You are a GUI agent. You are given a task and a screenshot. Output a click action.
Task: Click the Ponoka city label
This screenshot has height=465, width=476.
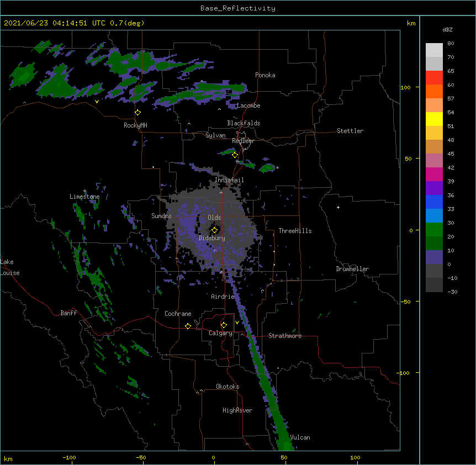pyautogui.click(x=265, y=75)
